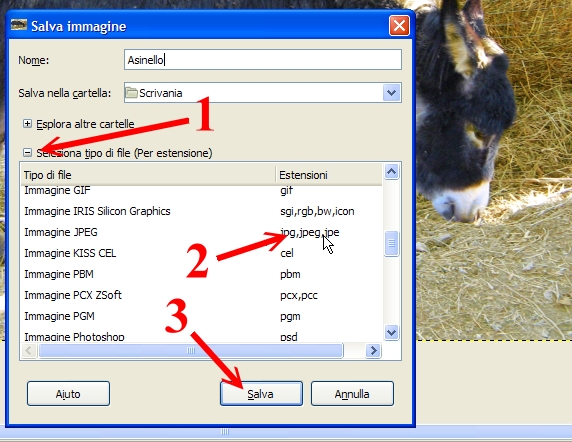This screenshot has width=572, height=442.
Task: Select Immagine KISS CEL file type
Action: click(202, 253)
